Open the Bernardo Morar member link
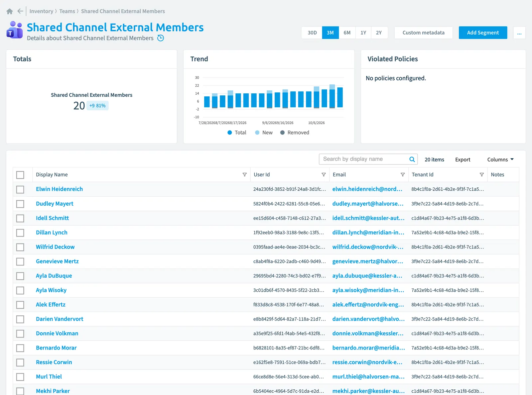The width and height of the screenshot is (532, 395). [56, 348]
